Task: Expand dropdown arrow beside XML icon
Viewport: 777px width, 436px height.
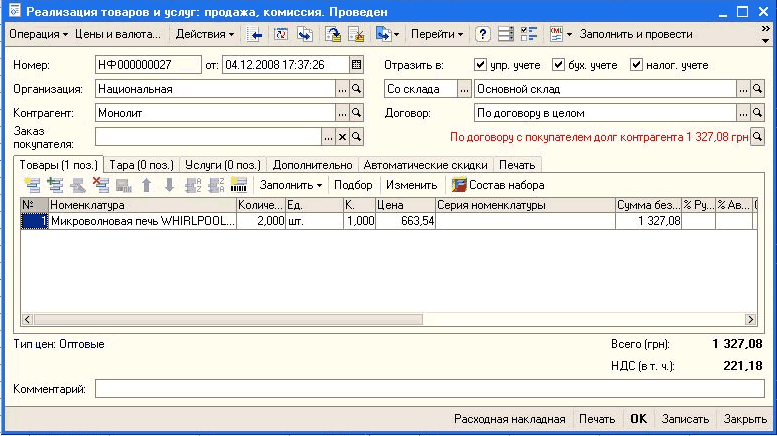Action: coord(569,35)
